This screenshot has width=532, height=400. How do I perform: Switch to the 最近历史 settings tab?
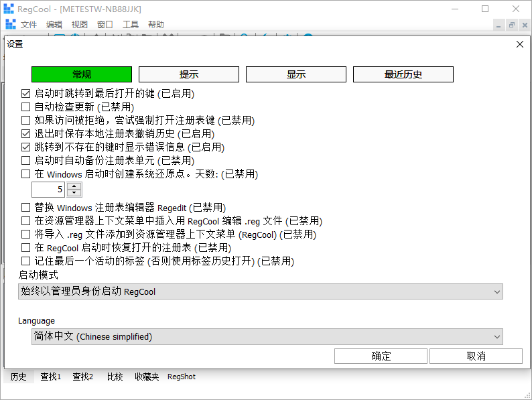tap(403, 74)
